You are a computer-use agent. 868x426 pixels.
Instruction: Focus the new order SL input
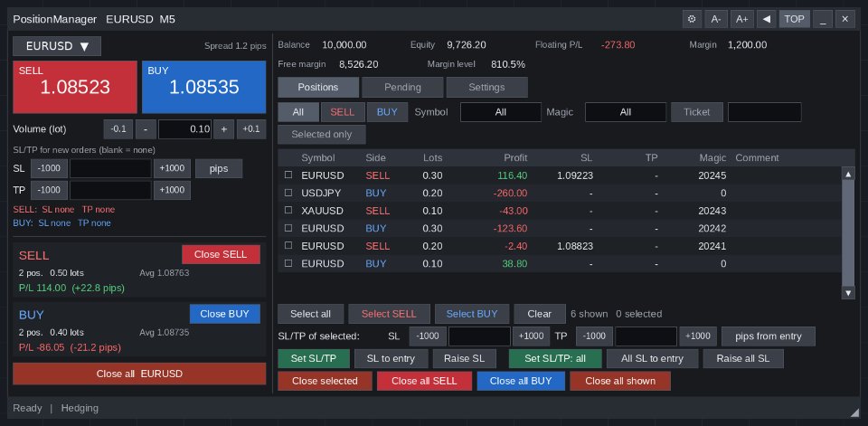point(110,168)
